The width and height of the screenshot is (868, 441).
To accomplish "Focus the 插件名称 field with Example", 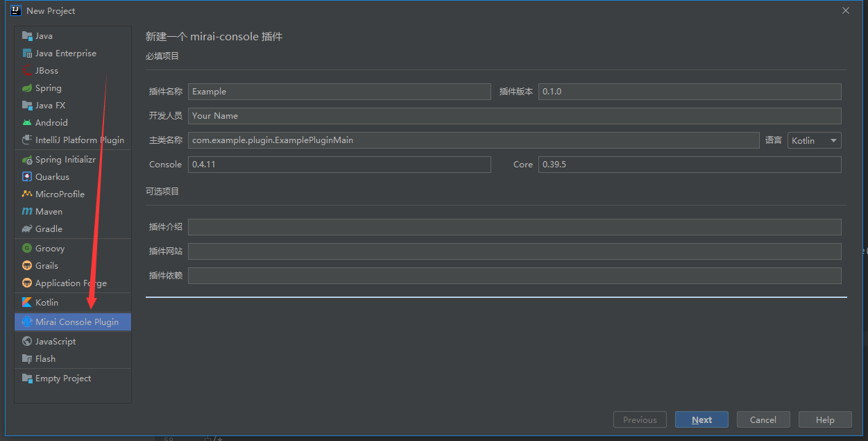I will click(339, 92).
